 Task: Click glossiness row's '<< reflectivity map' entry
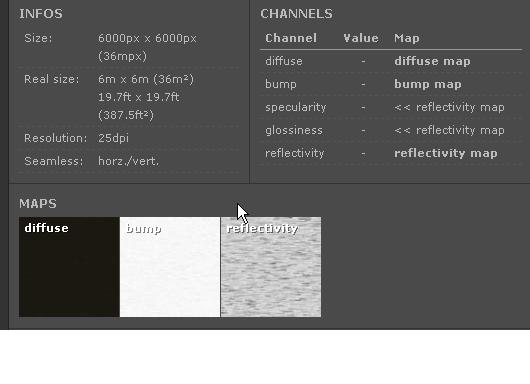point(449,130)
